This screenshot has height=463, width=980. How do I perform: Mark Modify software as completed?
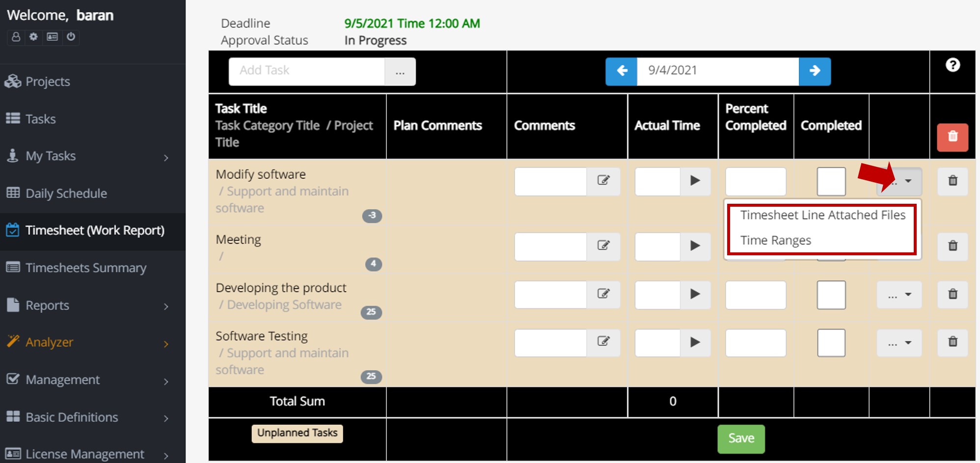(x=831, y=181)
